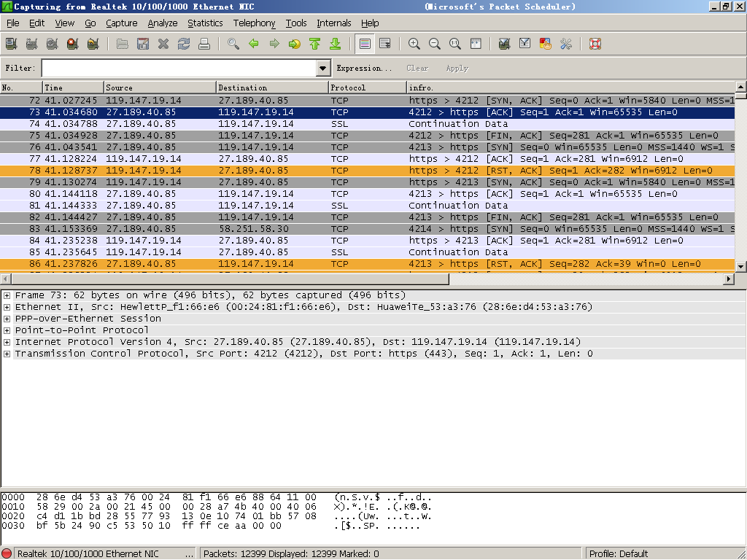Sort by the Source column header
Image resolution: width=747 pixels, height=560 pixels.
(160, 87)
